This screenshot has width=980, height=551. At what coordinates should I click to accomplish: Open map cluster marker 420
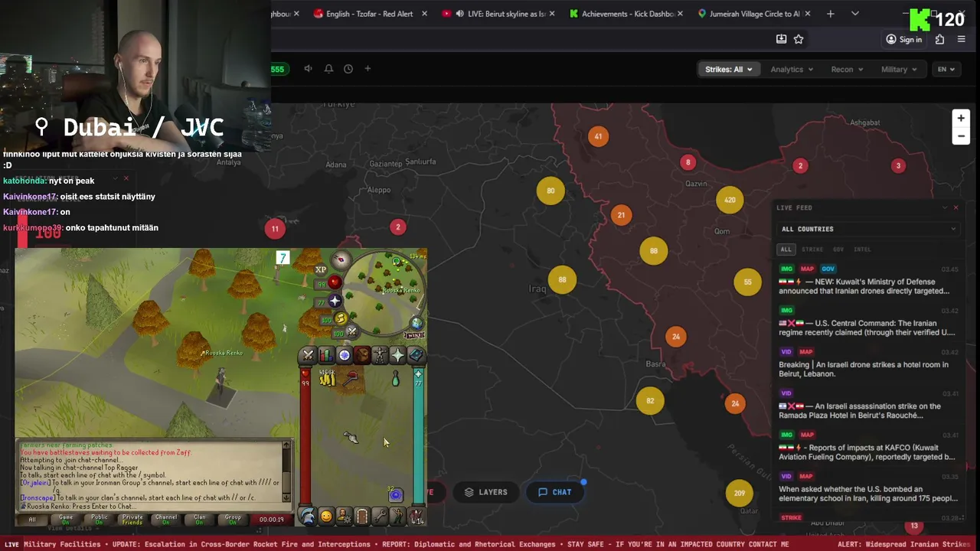[x=730, y=200]
